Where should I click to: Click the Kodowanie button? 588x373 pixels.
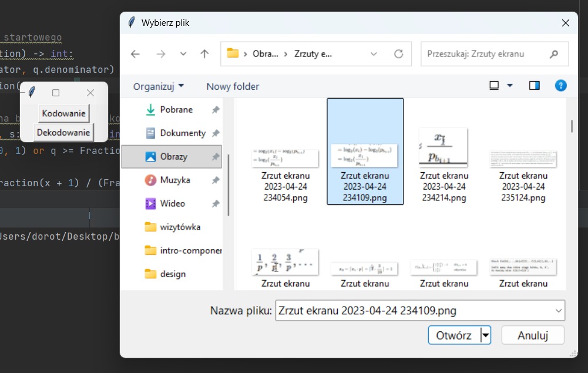pyautogui.click(x=64, y=113)
